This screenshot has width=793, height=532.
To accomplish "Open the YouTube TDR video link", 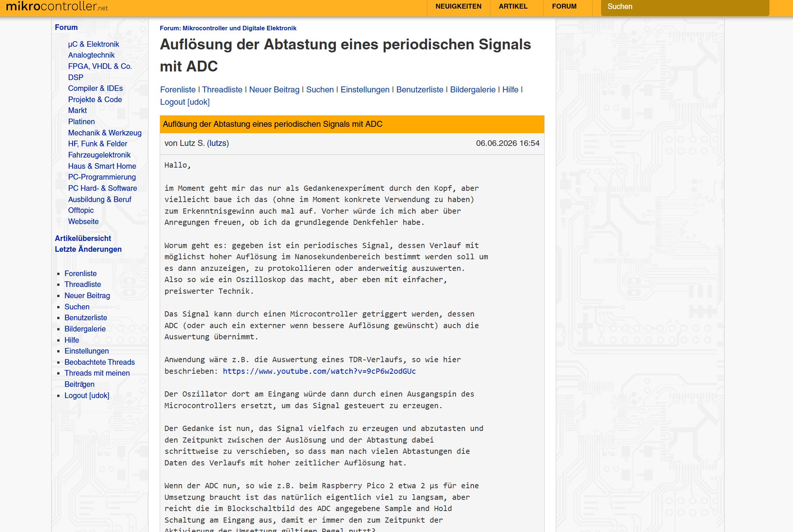I will [x=319, y=371].
